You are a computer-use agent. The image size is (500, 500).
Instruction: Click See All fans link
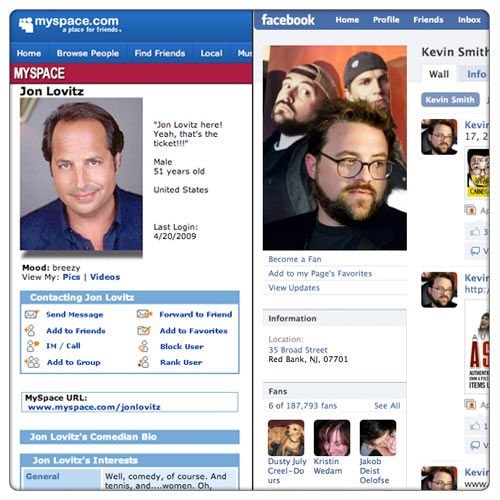coord(387,406)
